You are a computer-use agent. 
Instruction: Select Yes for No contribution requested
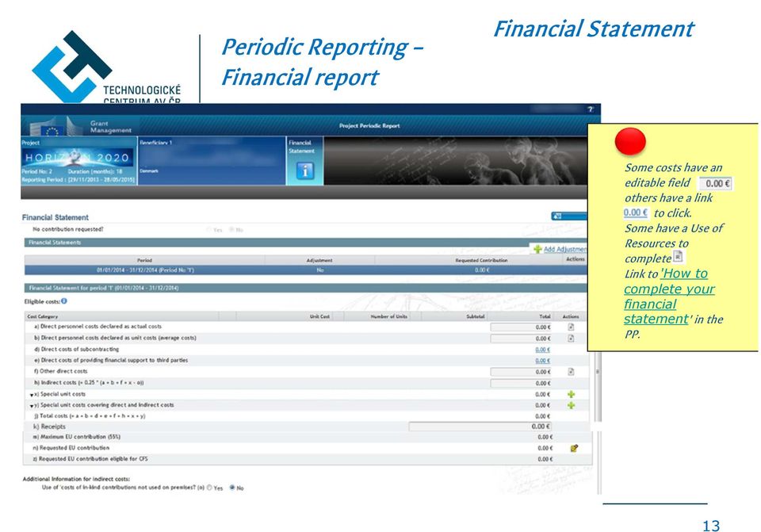point(209,230)
